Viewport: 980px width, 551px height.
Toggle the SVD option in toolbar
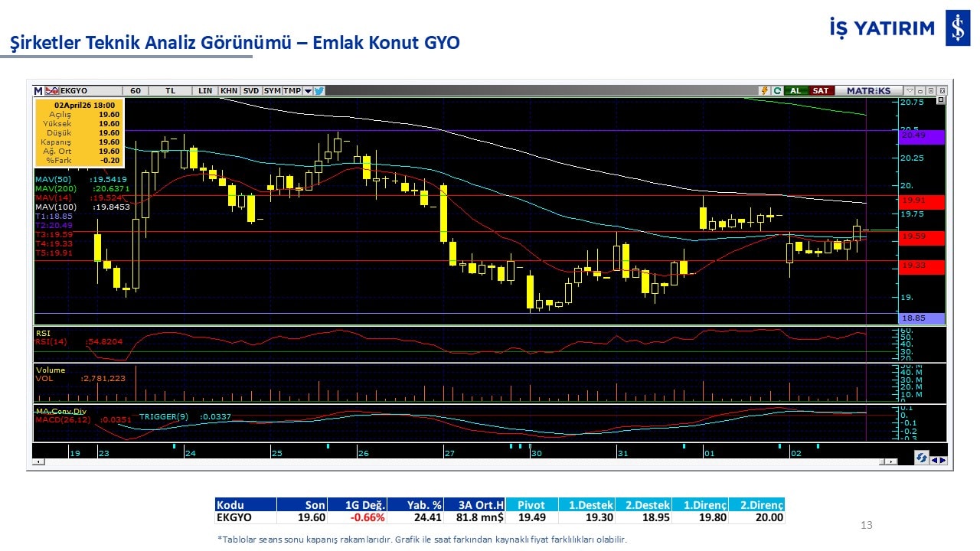250,90
